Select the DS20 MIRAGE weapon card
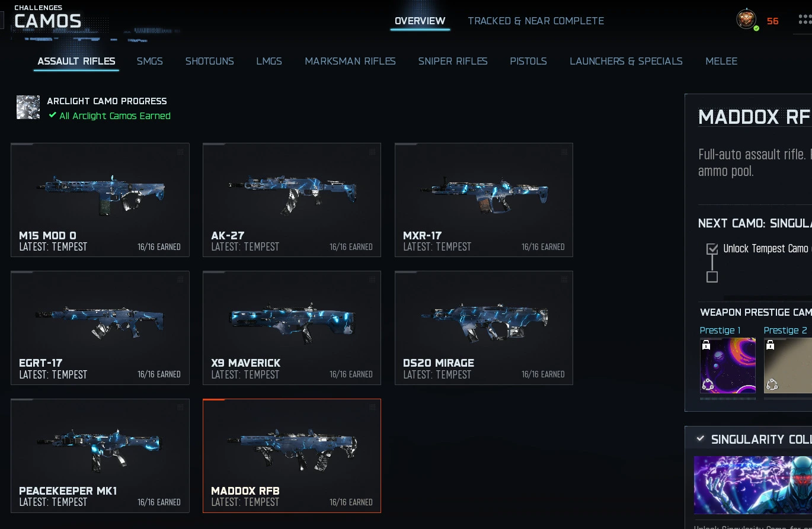This screenshot has width=812, height=529. click(484, 328)
